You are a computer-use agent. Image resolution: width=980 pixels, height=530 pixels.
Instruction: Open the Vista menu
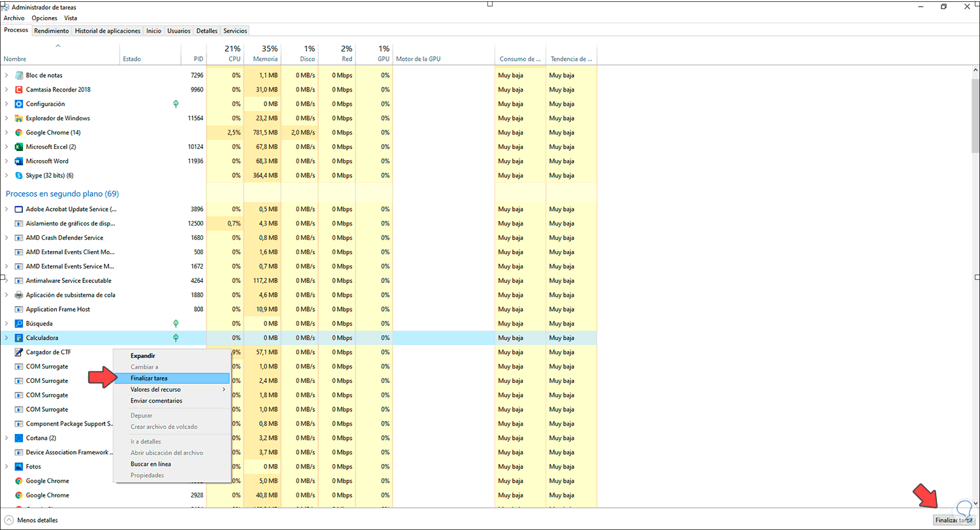(x=71, y=18)
